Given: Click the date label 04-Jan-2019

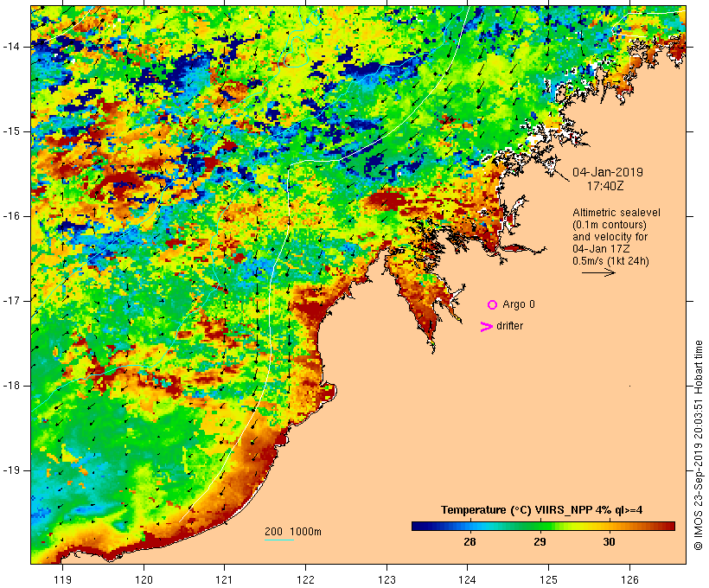Looking at the screenshot, I should pyautogui.click(x=608, y=172).
